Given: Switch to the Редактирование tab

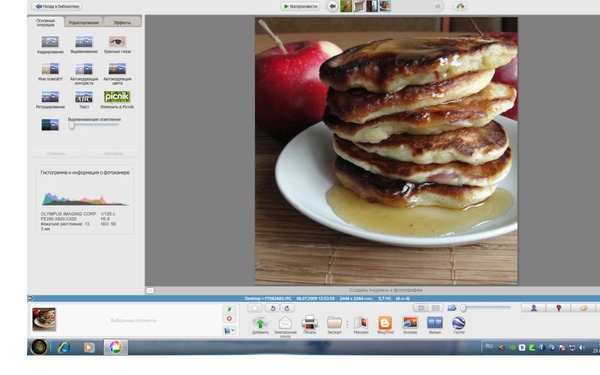Looking at the screenshot, I should [83, 22].
